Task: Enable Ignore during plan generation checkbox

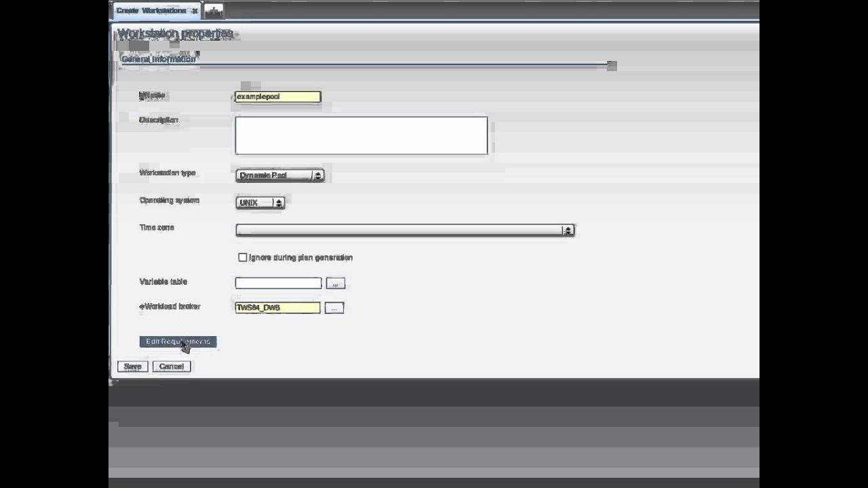Action: [x=243, y=258]
